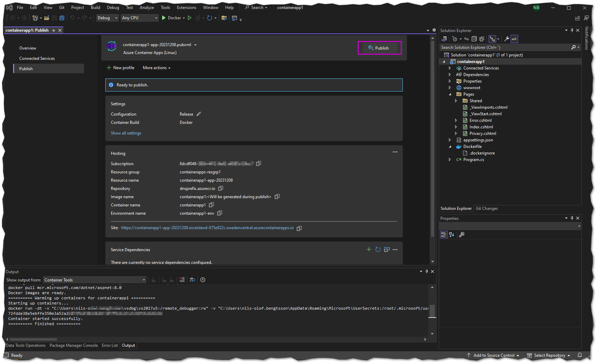Click Show all settings link
This screenshot has width=597, height=364.
126,133
